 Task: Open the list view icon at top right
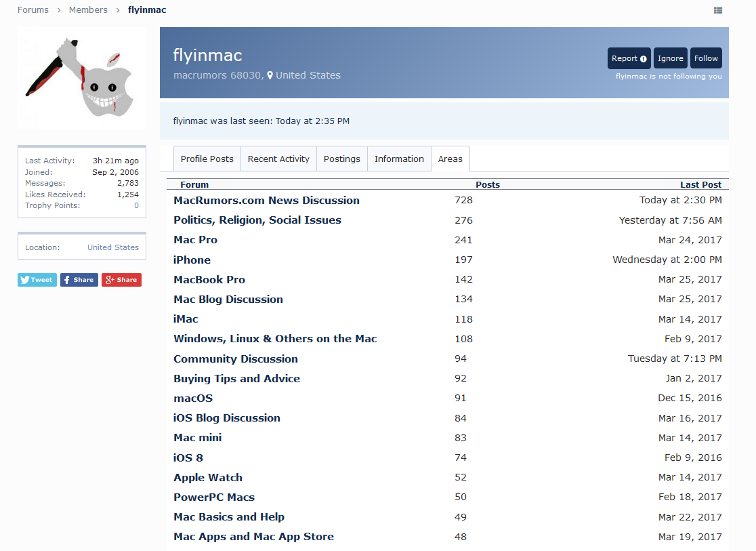pyautogui.click(x=718, y=10)
